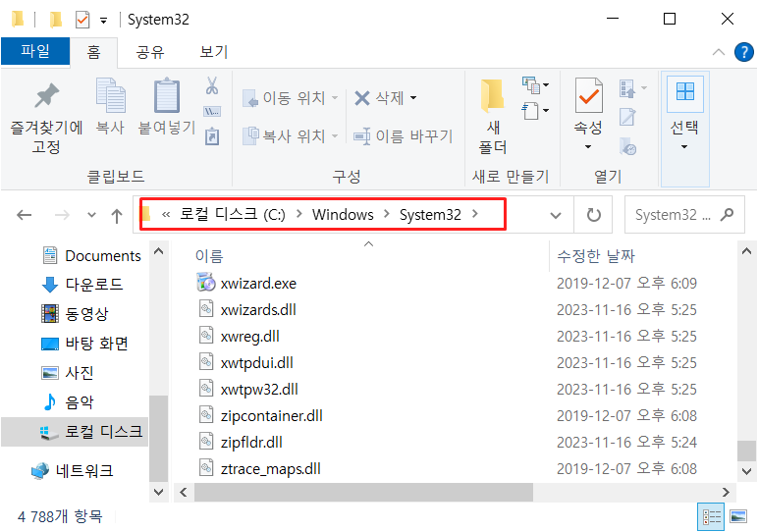Open the Select (선택) menu
The image size is (758, 532).
pos(684,129)
